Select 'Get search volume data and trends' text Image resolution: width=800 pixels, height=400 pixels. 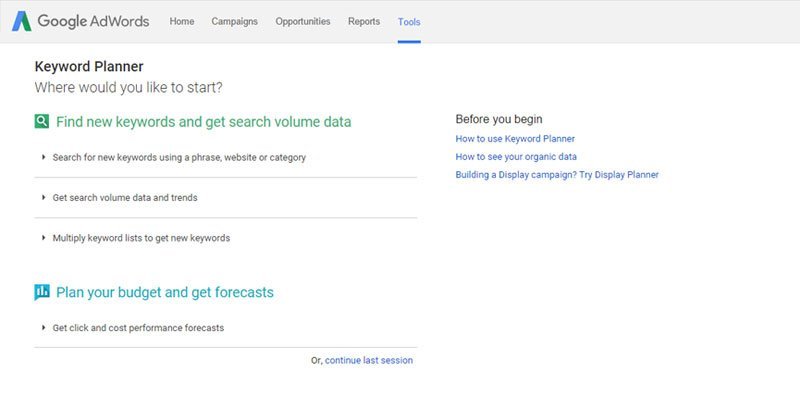coord(125,197)
